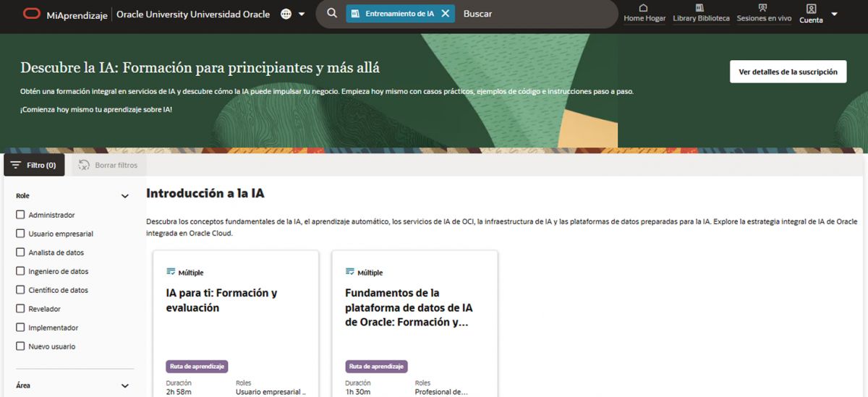Screen dimensions: 868x397
Task: Check the Revelador checkbox
Action: click(20, 309)
